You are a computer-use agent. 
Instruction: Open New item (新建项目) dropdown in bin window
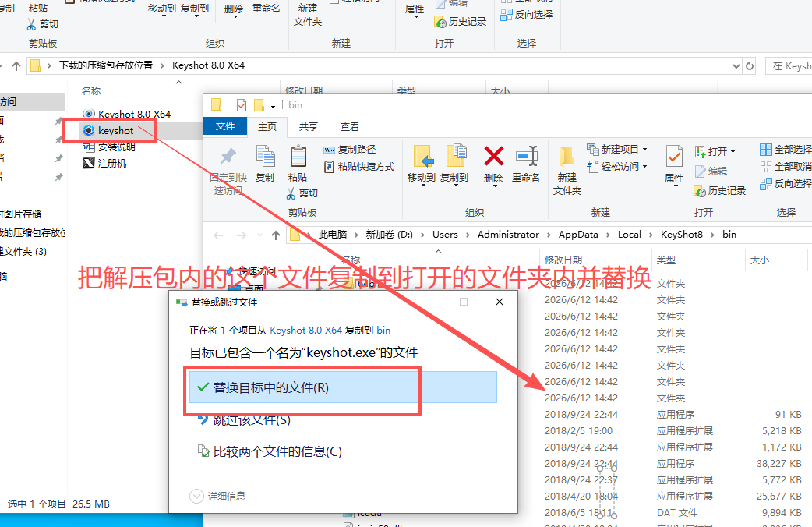click(616, 150)
